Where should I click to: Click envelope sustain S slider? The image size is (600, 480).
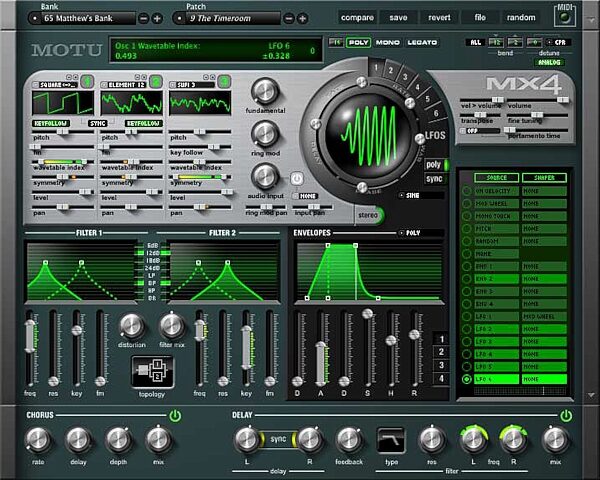367,348
